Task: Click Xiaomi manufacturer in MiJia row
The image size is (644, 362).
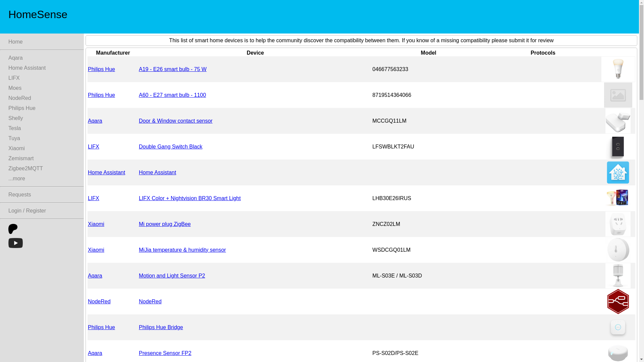Action: [96, 250]
